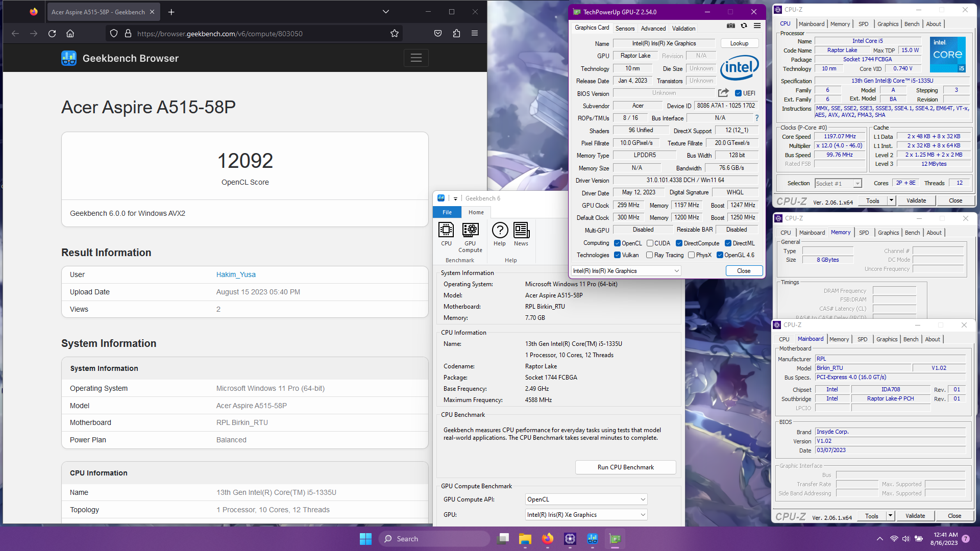The height and width of the screenshot is (551, 980).
Task: Toggle the CUDA checkbox in GPU-Z
Action: tap(650, 243)
